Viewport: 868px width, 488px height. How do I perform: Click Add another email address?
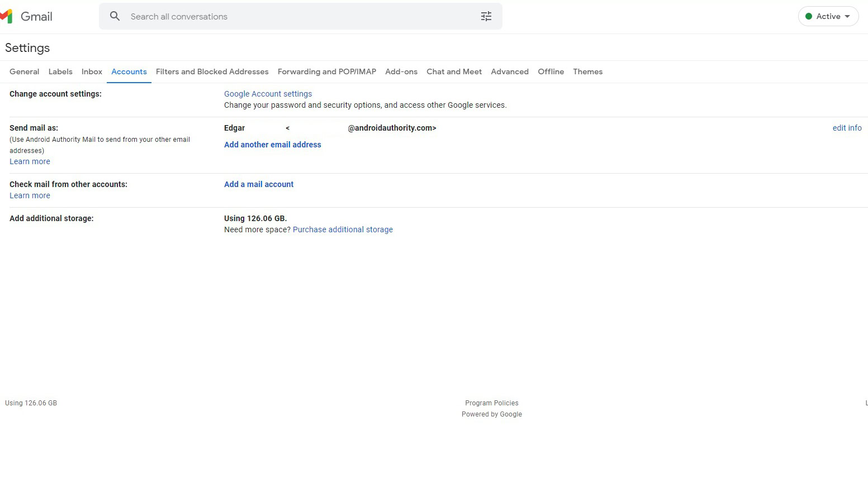[x=273, y=145]
